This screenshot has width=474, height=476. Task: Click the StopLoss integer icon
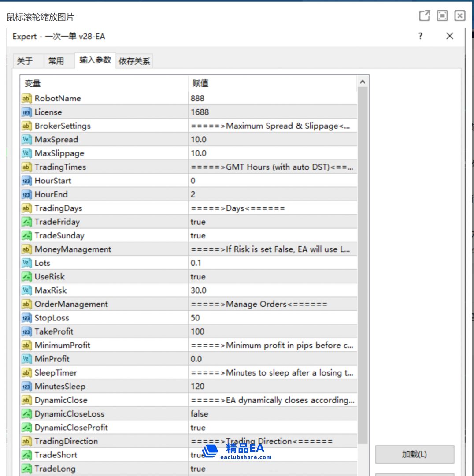click(x=27, y=318)
